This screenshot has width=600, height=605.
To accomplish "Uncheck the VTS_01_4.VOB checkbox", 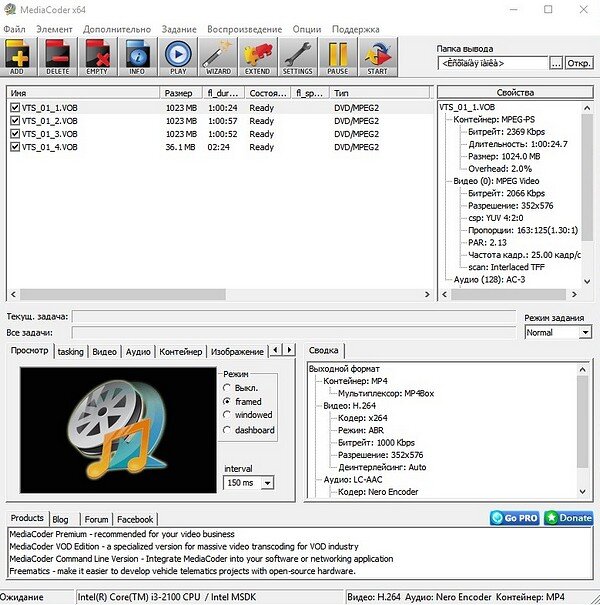I will pyautogui.click(x=15, y=147).
